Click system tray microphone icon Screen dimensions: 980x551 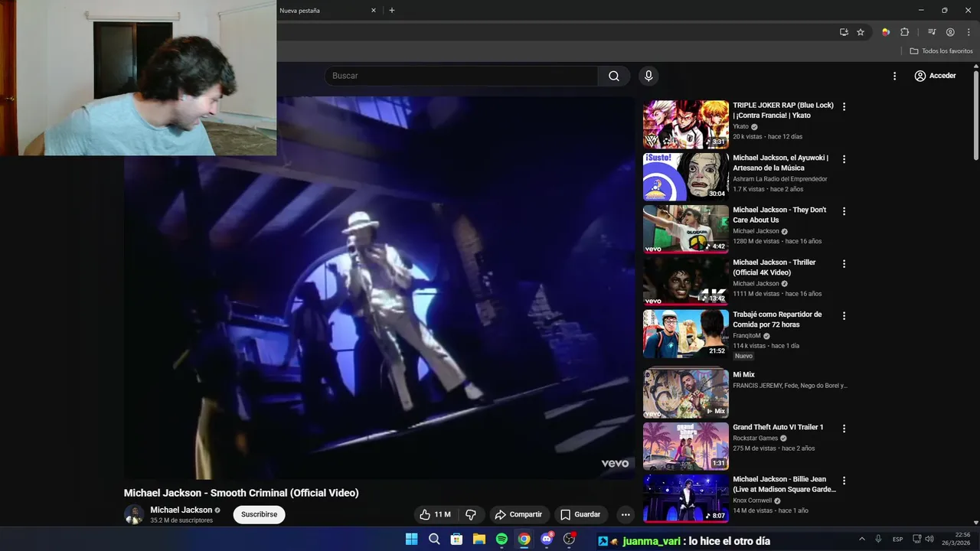[x=878, y=540]
